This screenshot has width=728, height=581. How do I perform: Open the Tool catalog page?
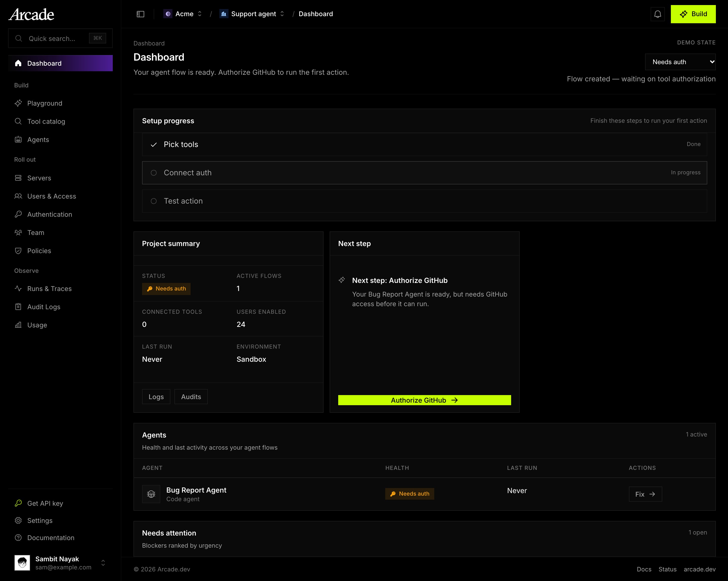(x=60, y=122)
